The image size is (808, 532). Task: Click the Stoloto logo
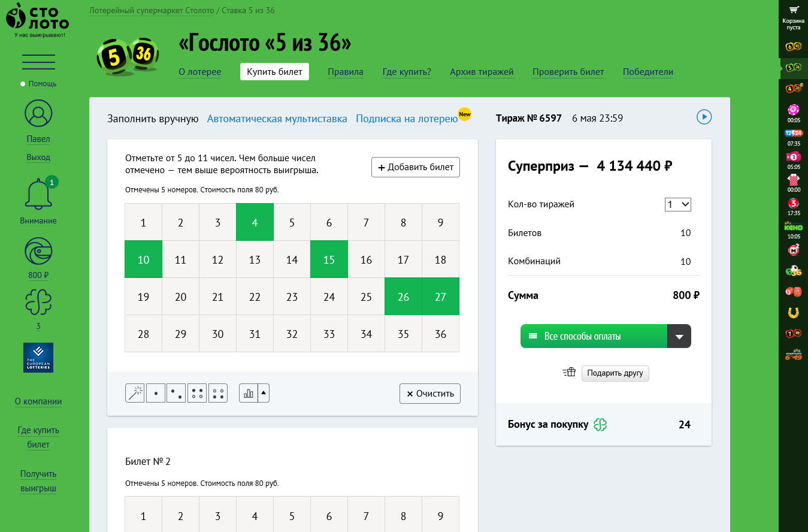pos(37,20)
